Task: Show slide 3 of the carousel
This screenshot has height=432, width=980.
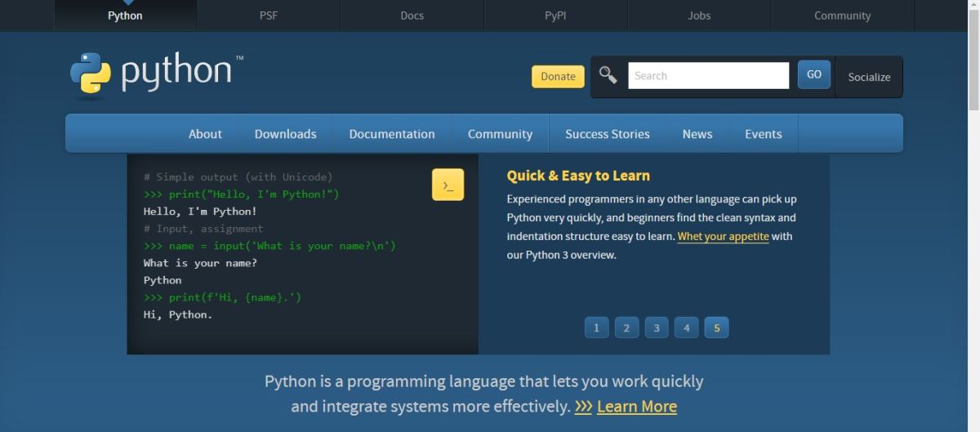Action: point(657,327)
